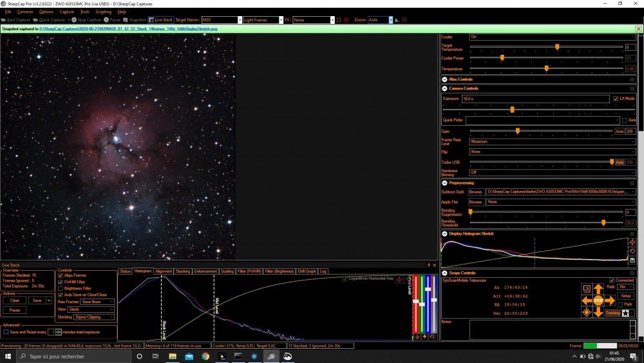Reset live stack histogram color sliders

(432, 337)
